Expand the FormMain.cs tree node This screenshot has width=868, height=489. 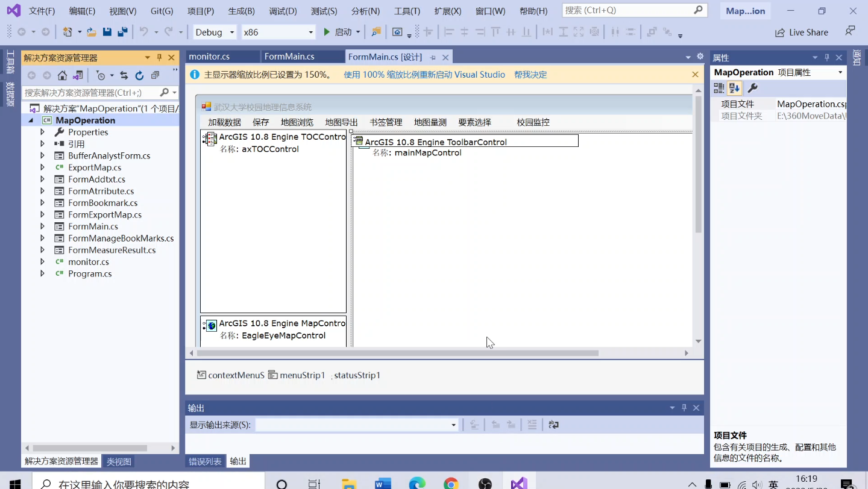point(42,226)
